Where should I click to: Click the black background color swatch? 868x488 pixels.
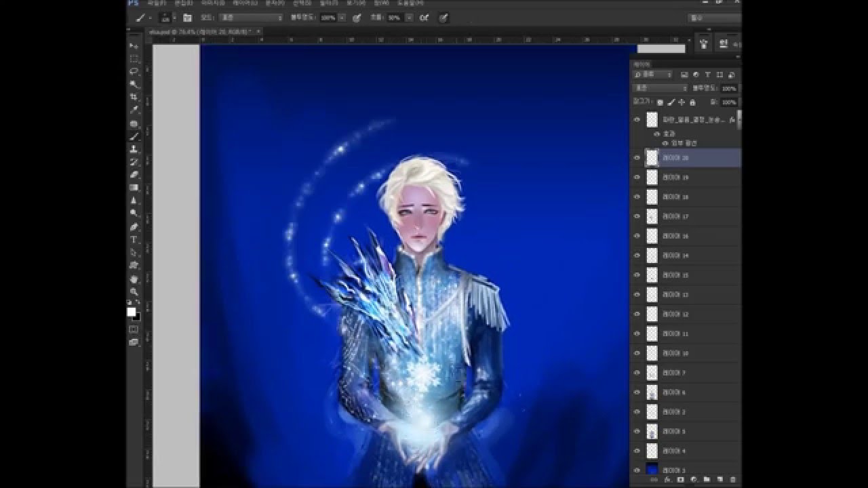pos(137,316)
